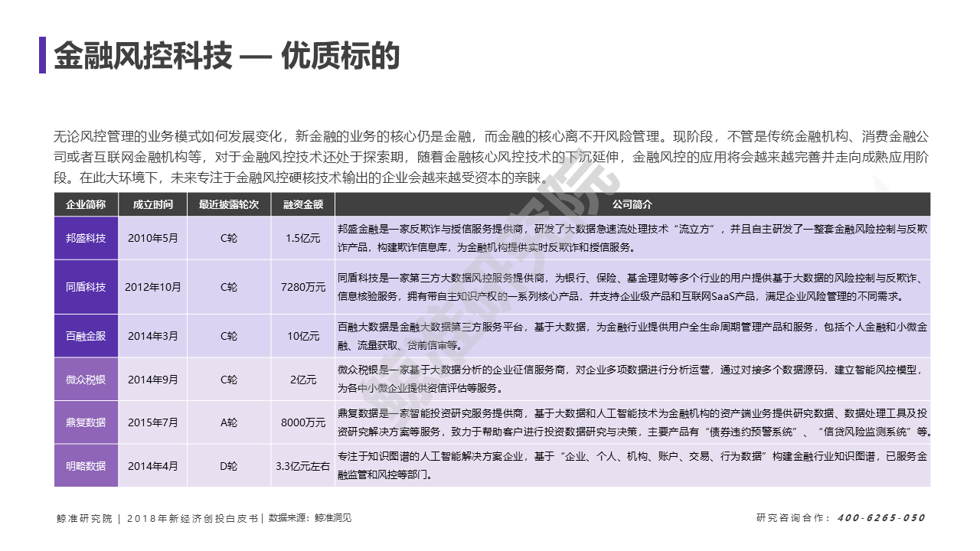The width and height of the screenshot is (980, 551).
Task: Click the round cell in the 百融金服 row
Action: point(229,336)
